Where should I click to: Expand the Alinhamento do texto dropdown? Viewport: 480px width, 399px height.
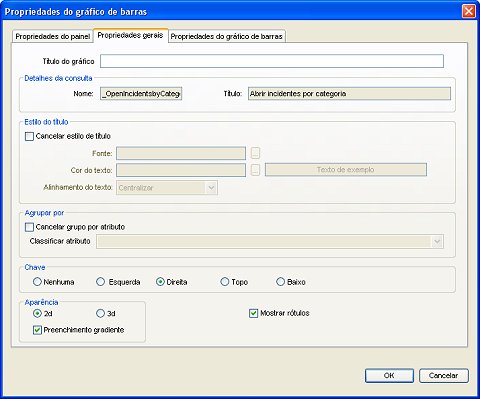pyautogui.click(x=167, y=188)
